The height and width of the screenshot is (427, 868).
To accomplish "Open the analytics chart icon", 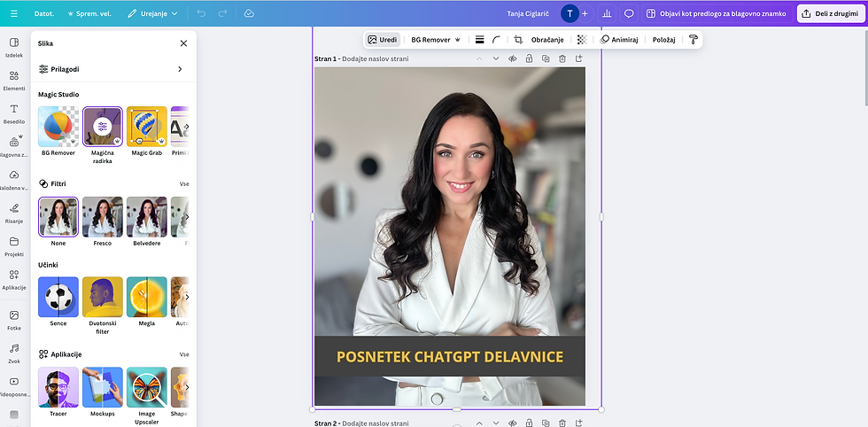I will pyautogui.click(x=608, y=13).
